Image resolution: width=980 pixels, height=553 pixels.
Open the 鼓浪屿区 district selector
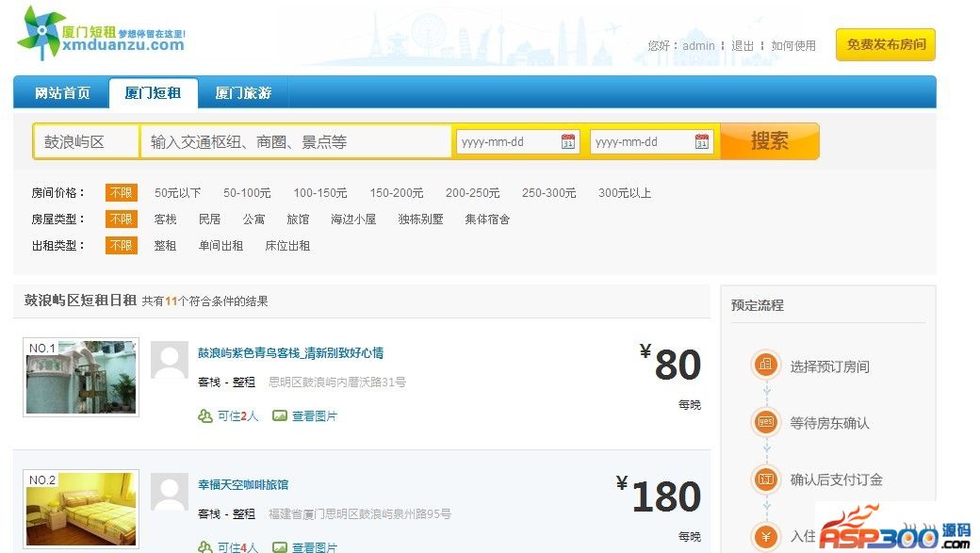coord(87,142)
